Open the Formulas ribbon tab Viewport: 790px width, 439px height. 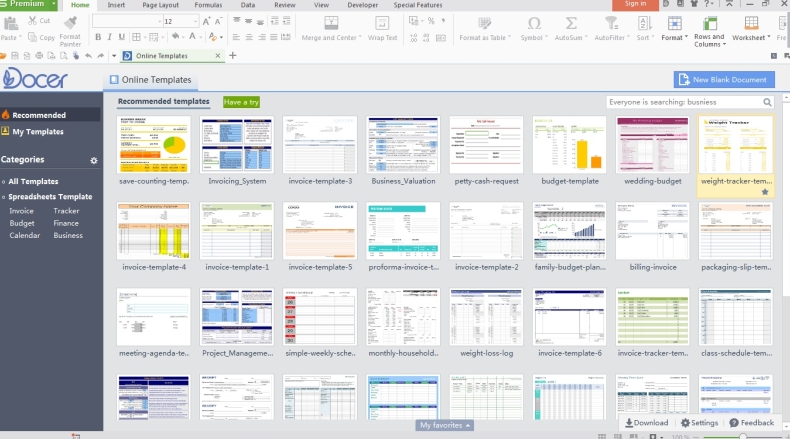tap(208, 5)
